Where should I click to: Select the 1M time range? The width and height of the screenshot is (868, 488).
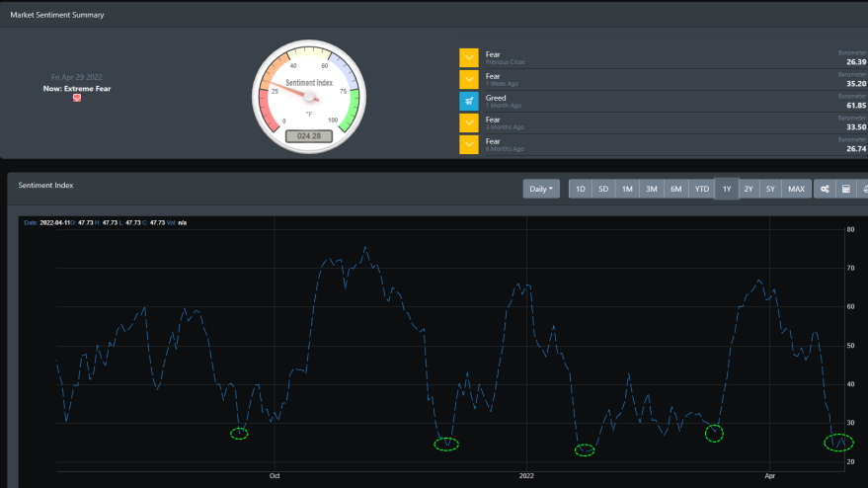[x=627, y=189]
